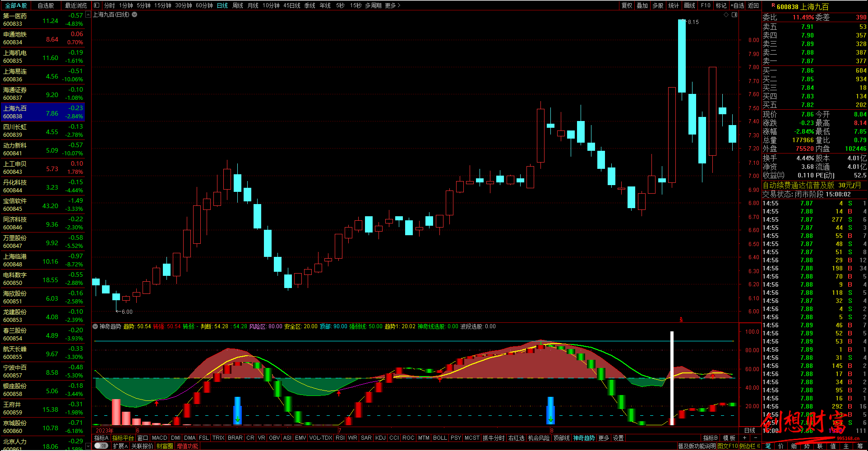The image size is (868, 451).
Task: Collapse the 侧边栏 sidebar
Action: click(750, 446)
